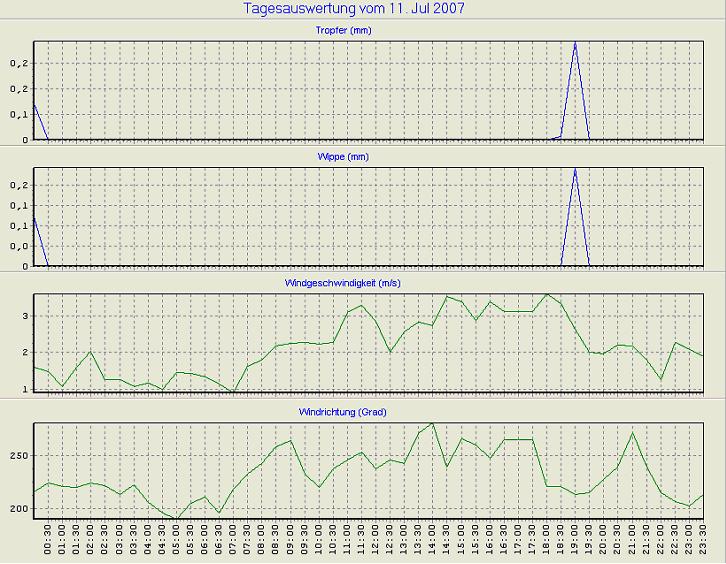Viewport: 726px width, 564px height.
Task: Click the 200 label on Windrichtung axis
Action: [x=17, y=509]
